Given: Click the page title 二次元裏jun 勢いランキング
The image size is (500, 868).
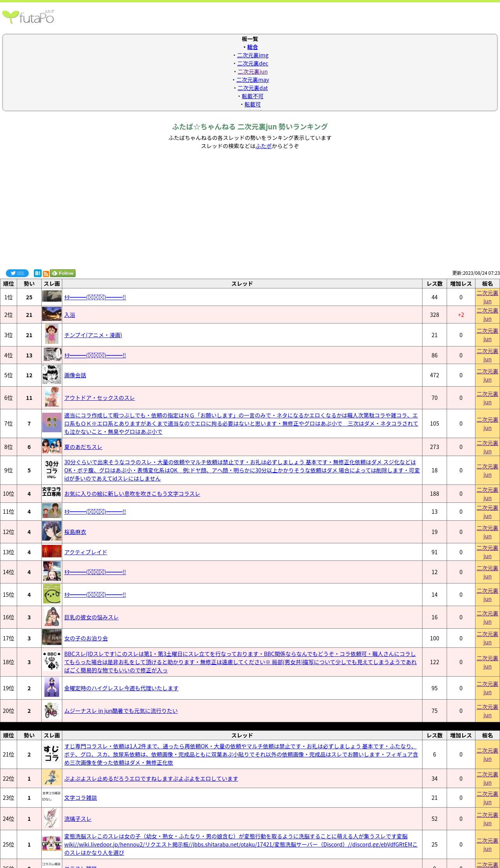Looking at the screenshot, I should click(x=250, y=127).
